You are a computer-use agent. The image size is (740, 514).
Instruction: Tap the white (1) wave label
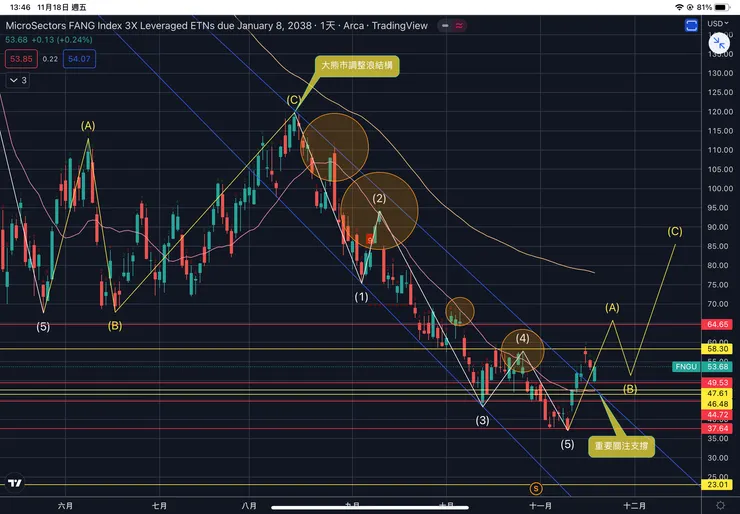pos(362,297)
